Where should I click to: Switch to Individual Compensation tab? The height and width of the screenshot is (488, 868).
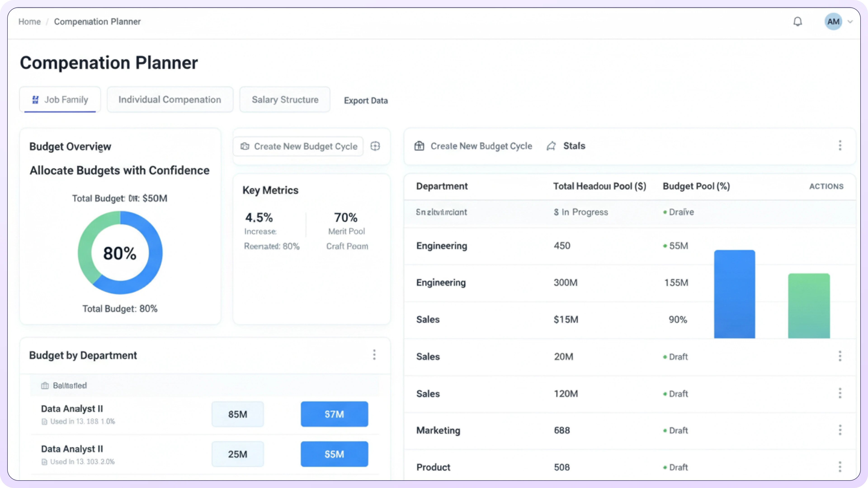click(x=170, y=100)
